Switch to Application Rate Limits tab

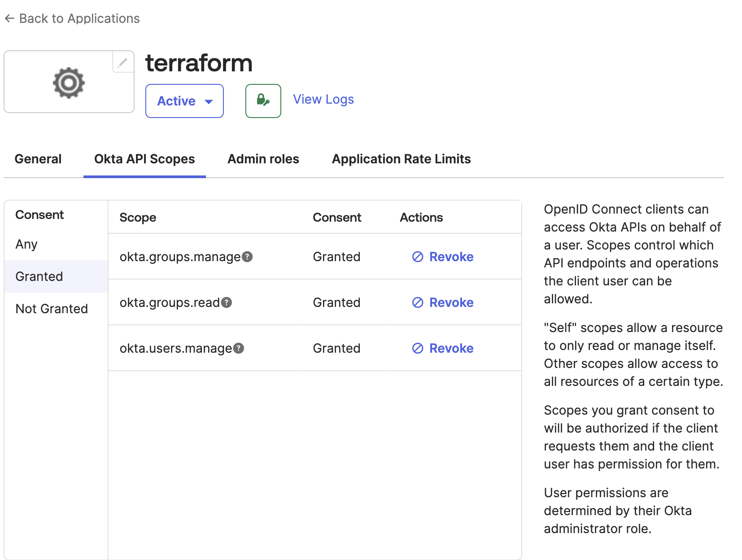(x=402, y=159)
